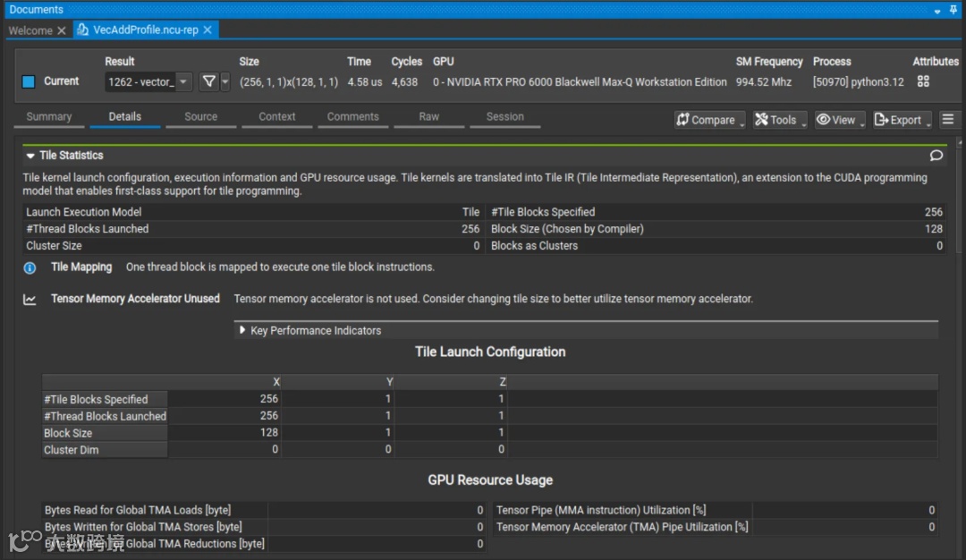Select the Cluster Dim row label

(x=104, y=450)
